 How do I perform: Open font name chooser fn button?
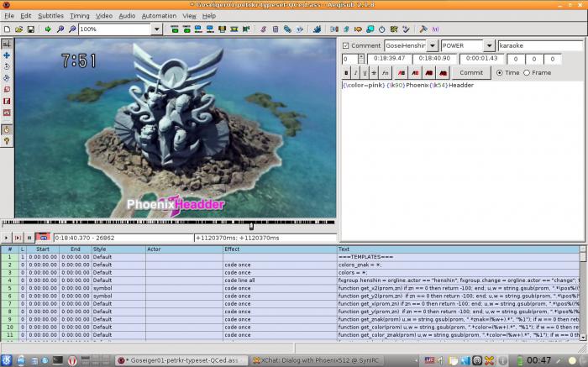coord(385,73)
